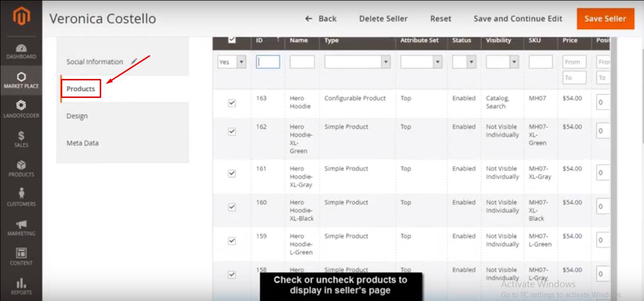Image resolution: width=644 pixels, height=301 pixels.
Task: Select the Marketing sidebar icon
Action: pyautogui.click(x=21, y=227)
